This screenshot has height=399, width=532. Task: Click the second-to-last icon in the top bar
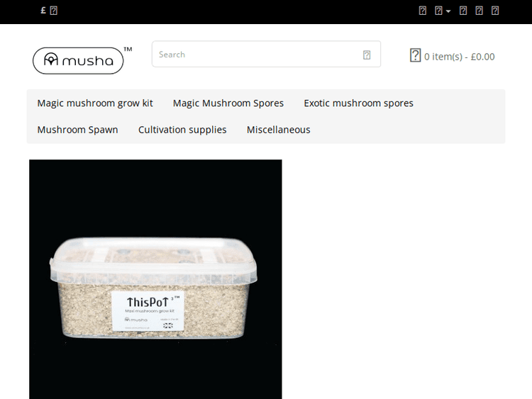click(480, 11)
